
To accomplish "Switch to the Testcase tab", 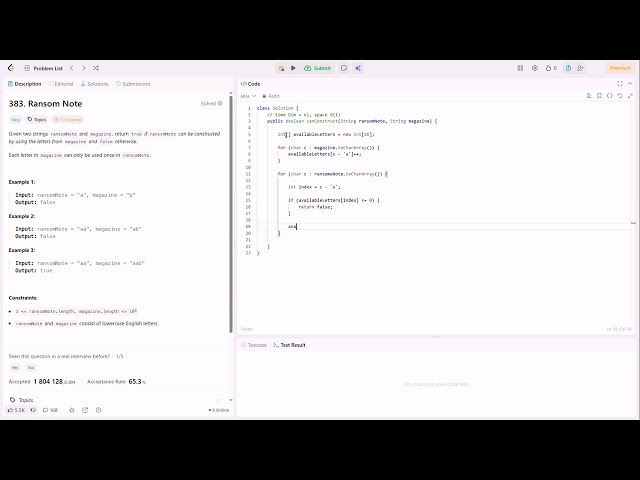I will (254, 345).
